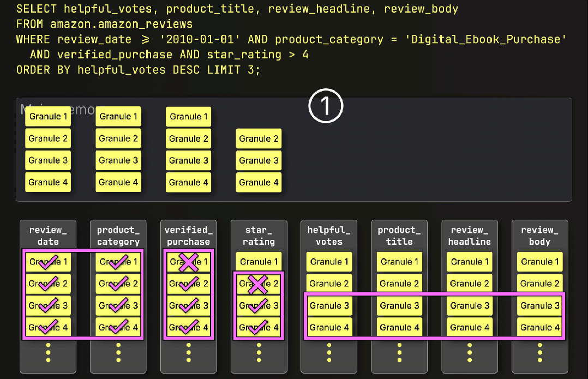Select Granule 2 in the verified_purchase column
The image size is (588, 379).
(188, 284)
